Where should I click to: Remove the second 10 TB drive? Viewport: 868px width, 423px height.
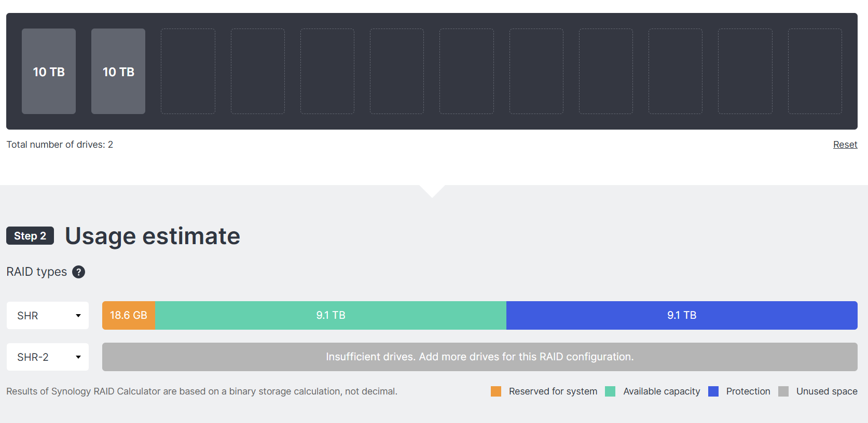pyautogui.click(x=118, y=72)
